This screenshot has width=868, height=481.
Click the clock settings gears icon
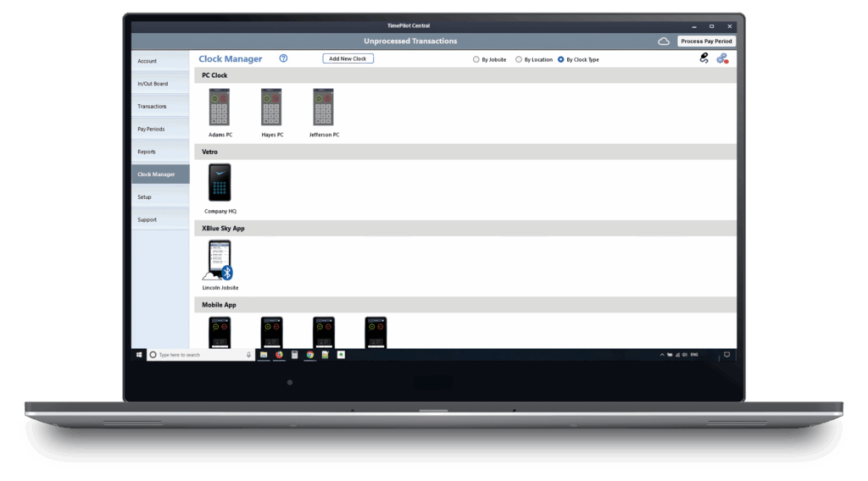pos(721,58)
